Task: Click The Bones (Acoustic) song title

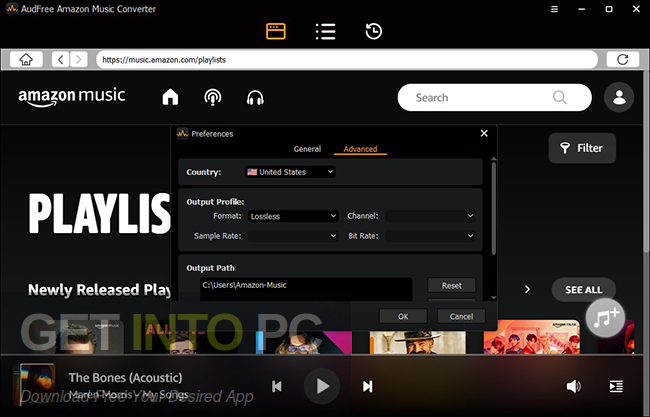Action: point(125,378)
